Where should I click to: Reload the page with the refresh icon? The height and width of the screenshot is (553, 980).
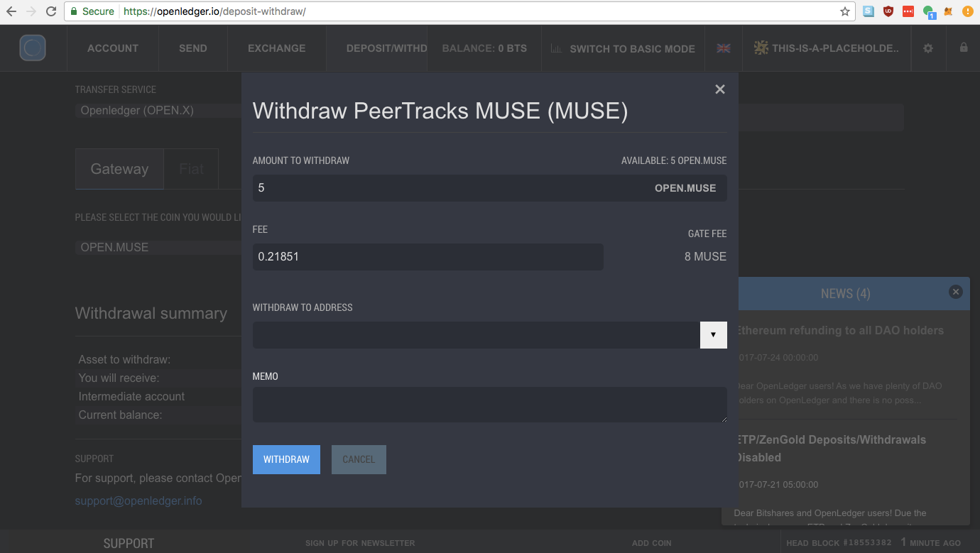[x=51, y=11]
